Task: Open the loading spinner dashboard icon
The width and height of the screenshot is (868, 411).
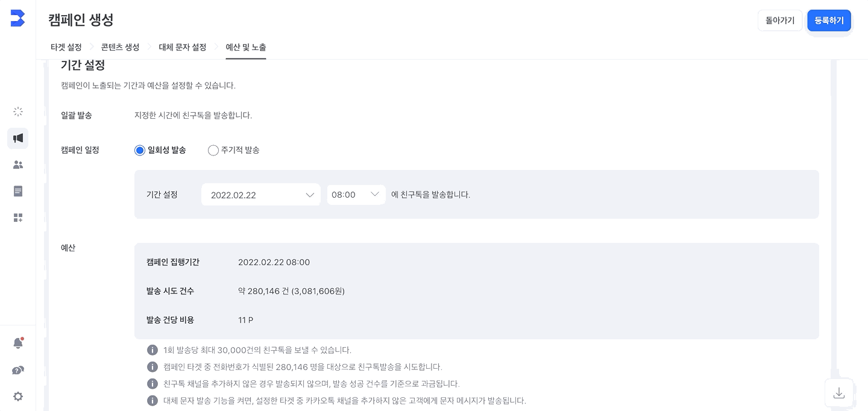Action: [x=18, y=111]
